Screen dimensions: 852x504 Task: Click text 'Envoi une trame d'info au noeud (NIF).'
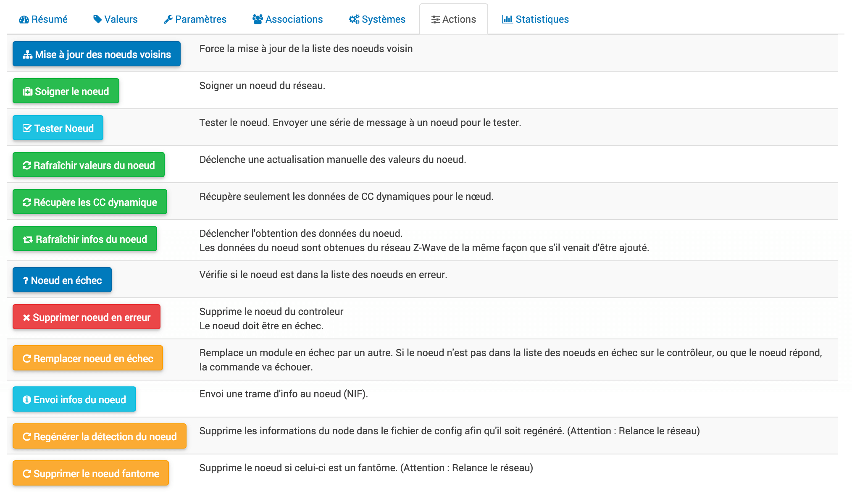284,394
